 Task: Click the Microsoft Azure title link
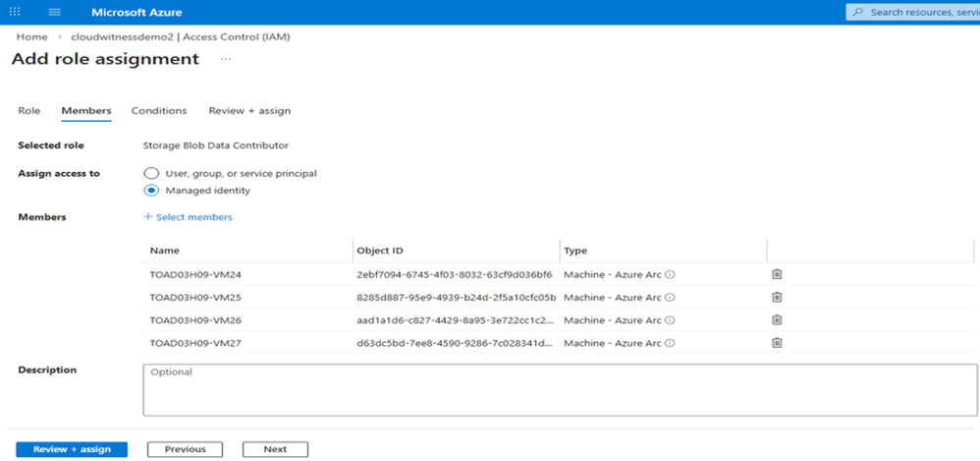(136, 13)
